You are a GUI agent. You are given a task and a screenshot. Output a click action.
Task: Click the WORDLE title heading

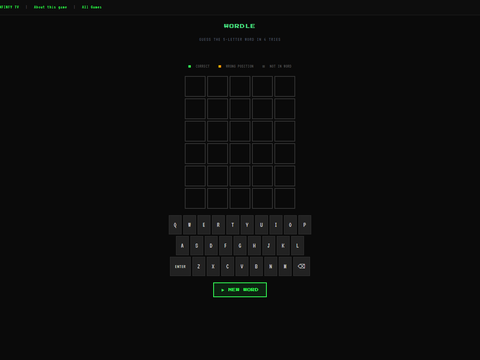pos(240,26)
